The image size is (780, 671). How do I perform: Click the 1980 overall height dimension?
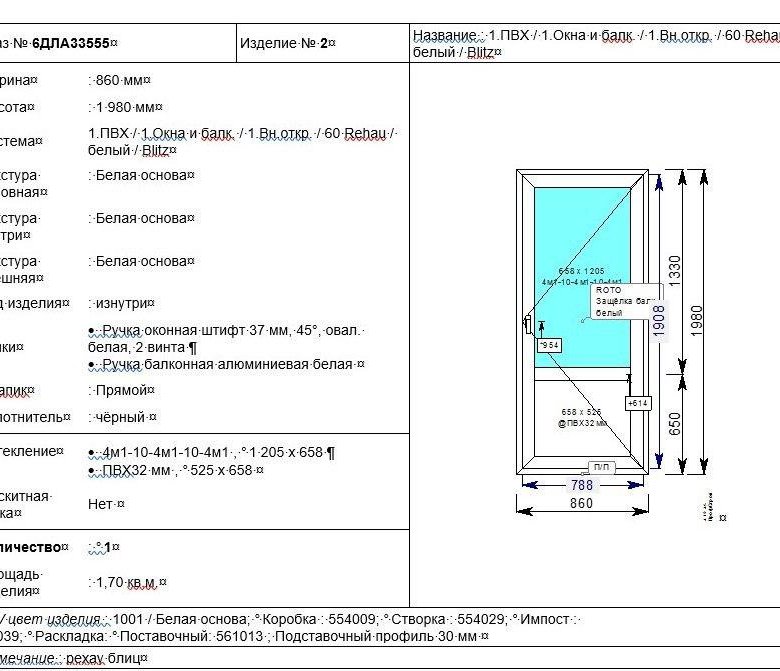698,321
